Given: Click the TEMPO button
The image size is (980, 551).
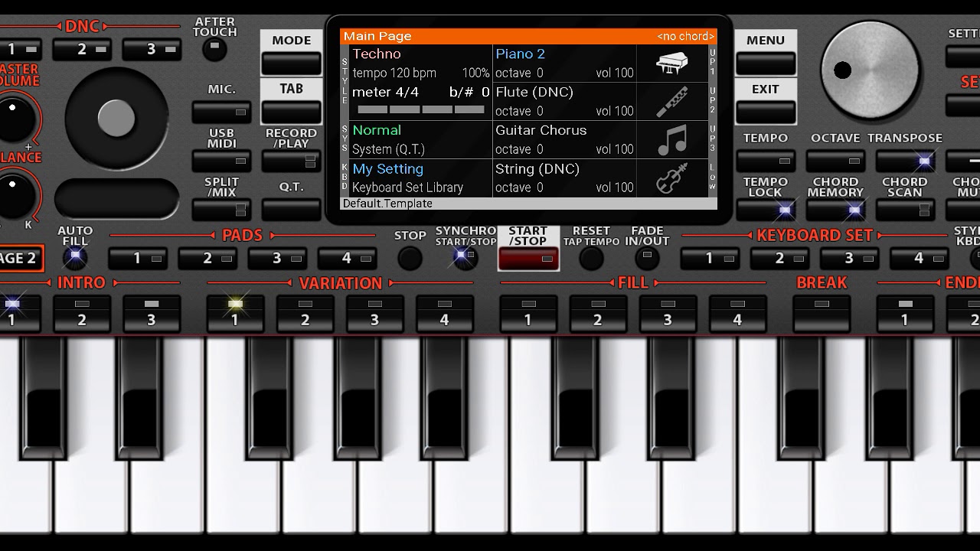Looking at the screenshot, I should [766, 161].
